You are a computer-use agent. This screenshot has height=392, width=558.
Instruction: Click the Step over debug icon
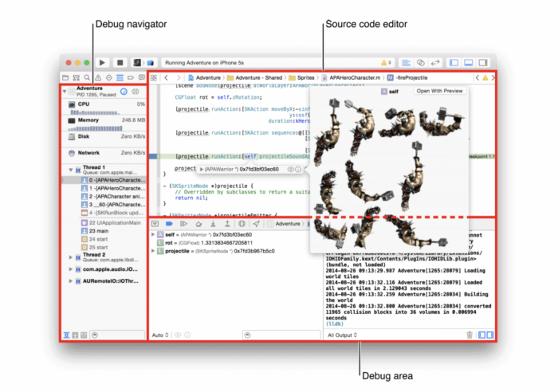[198, 224]
